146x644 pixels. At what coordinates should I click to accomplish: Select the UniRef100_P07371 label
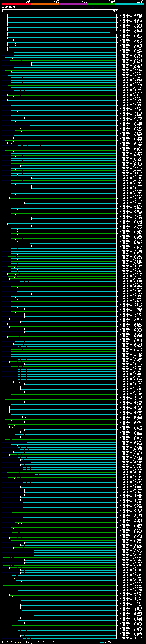point(131,316)
